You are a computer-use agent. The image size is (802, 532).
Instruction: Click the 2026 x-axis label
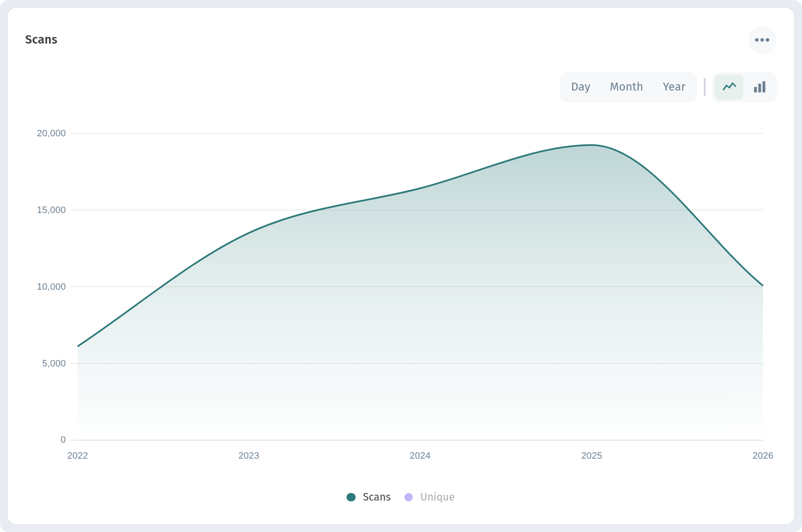[763, 456]
